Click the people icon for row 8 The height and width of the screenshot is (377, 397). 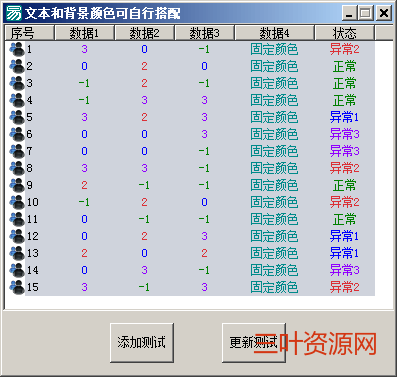pos(17,168)
